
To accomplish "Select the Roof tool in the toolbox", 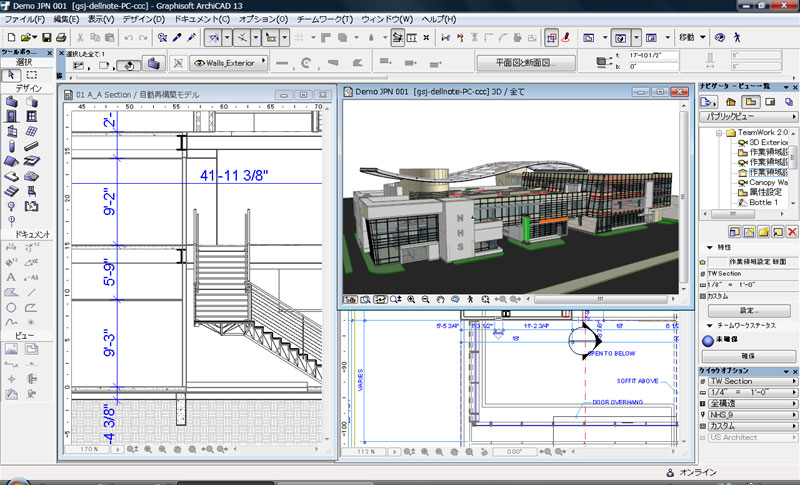I will (x=11, y=162).
